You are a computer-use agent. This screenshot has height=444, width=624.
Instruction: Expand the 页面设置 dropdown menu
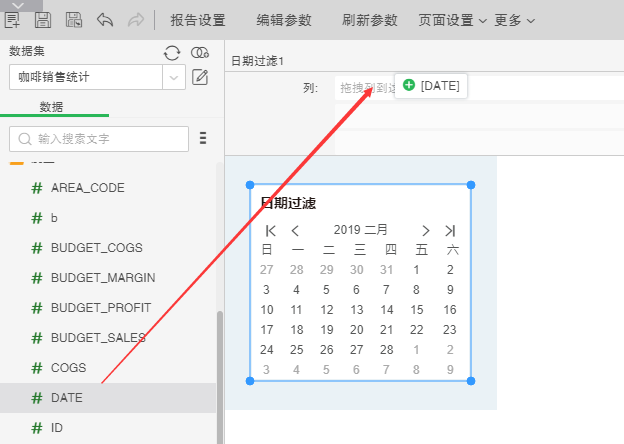(x=453, y=20)
